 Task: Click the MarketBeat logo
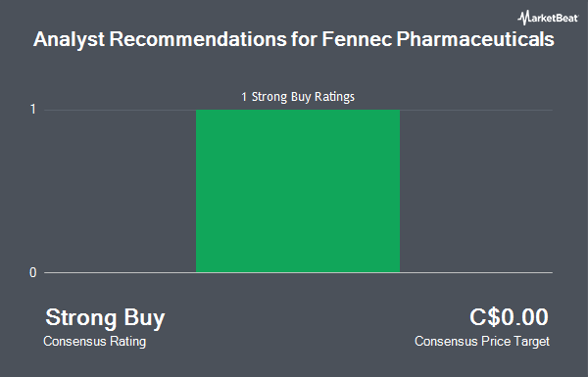pyautogui.click(x=548, y=18)
